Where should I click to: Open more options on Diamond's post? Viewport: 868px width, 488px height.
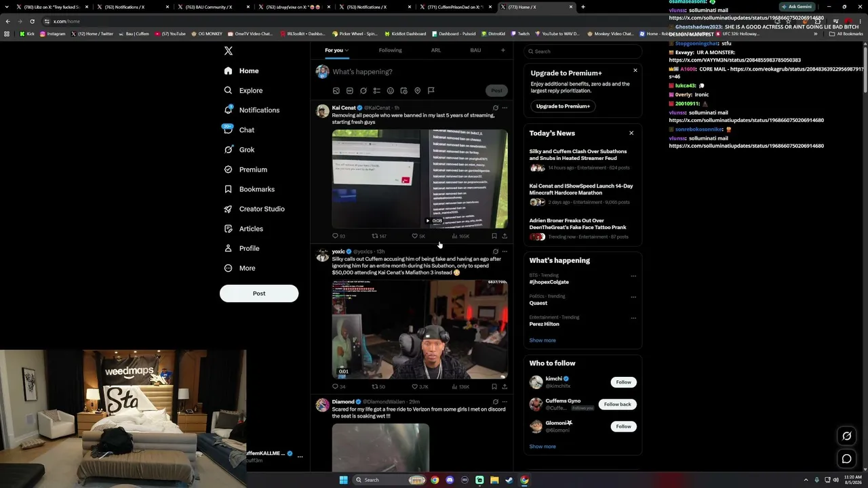coord(505,402)
